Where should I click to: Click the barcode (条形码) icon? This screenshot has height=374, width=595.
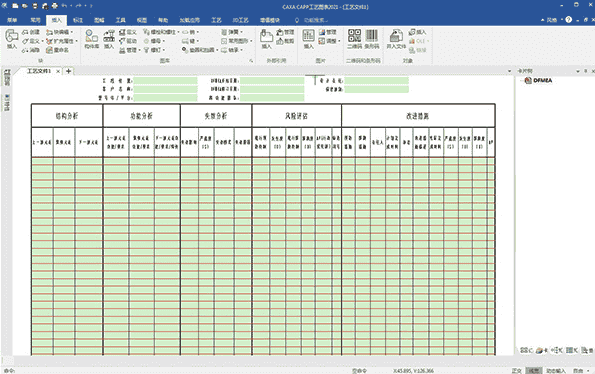(371, 36)
